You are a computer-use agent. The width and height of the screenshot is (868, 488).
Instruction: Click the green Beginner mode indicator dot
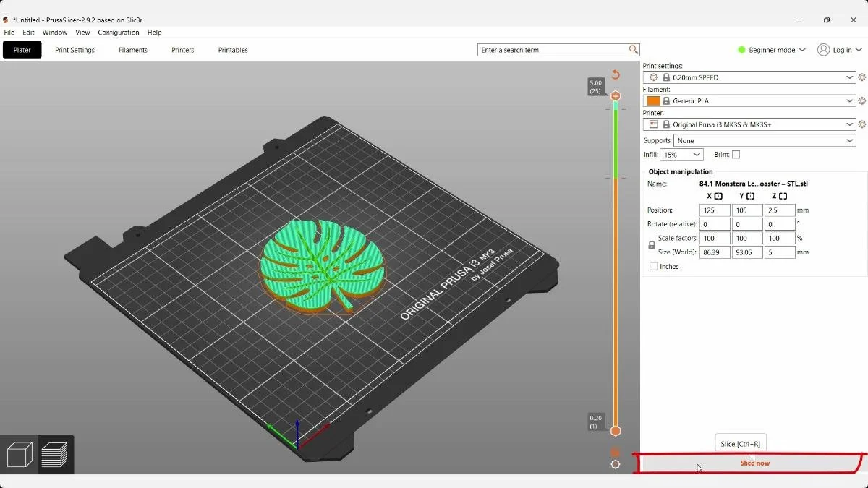(x=741, y=50)
